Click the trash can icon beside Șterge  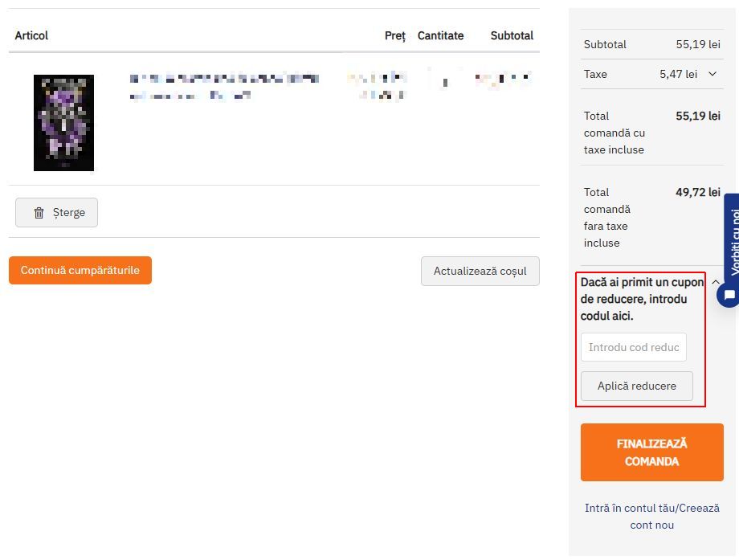click(39, 213)
